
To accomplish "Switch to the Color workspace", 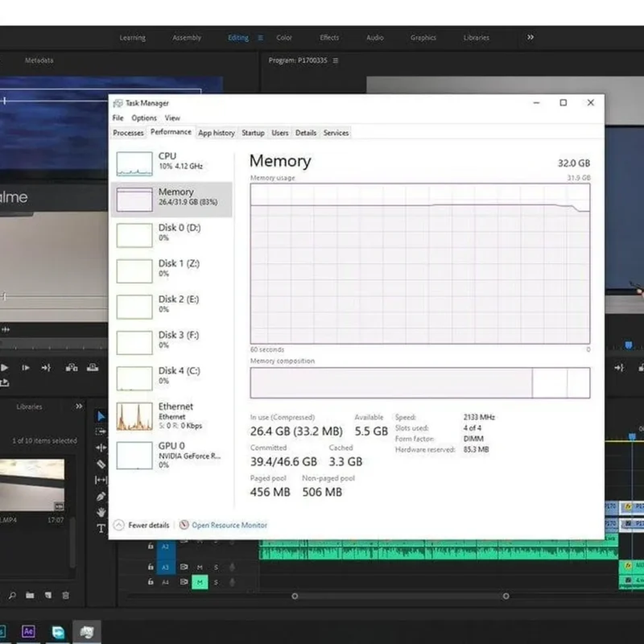I will click(x=284, y=37).
